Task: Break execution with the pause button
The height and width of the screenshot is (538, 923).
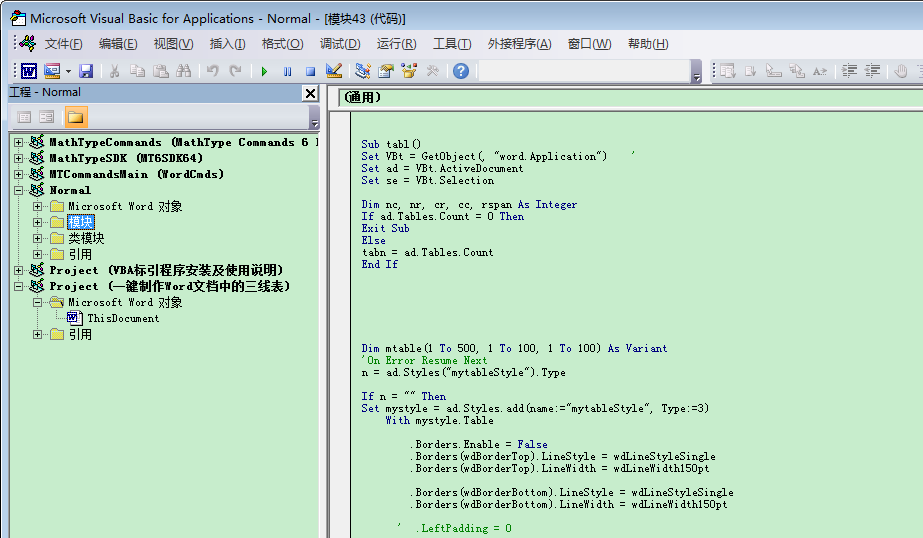Action: pyautogui.click(x=287, y=71)
